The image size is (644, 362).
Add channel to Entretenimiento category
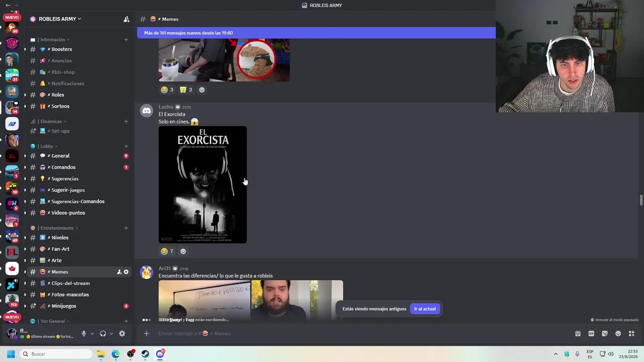[x=126, y=228]
